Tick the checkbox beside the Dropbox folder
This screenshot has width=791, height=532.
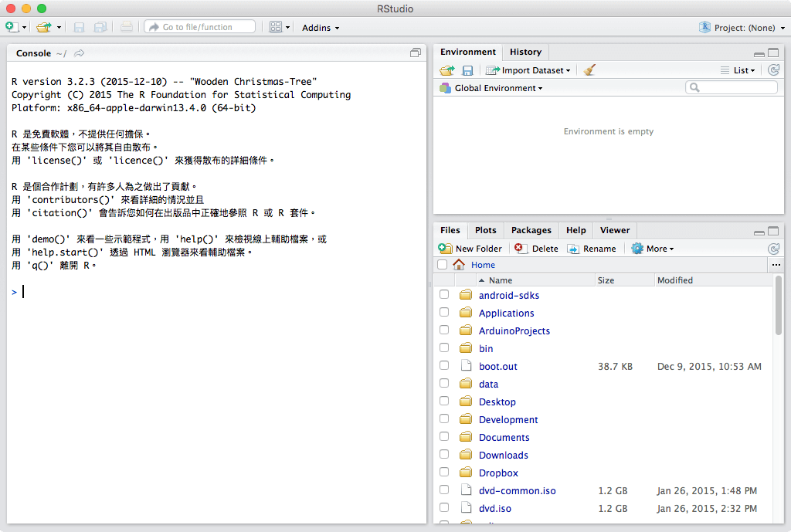click(444, 473)
